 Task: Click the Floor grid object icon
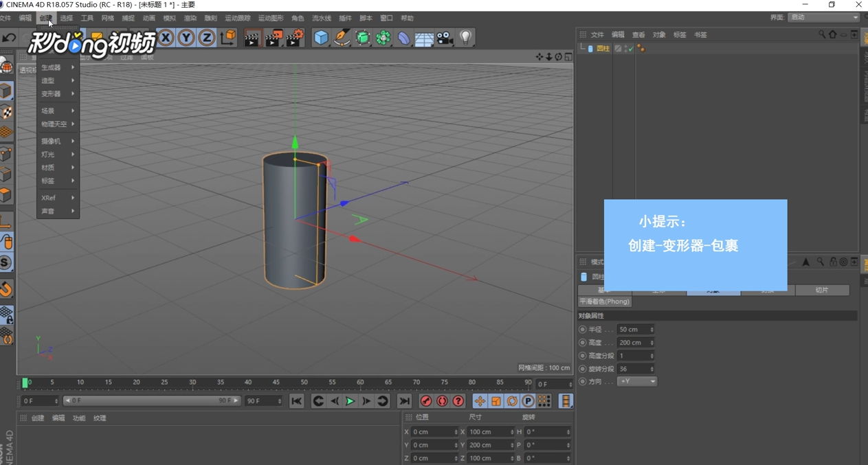[x=424, y=38]
